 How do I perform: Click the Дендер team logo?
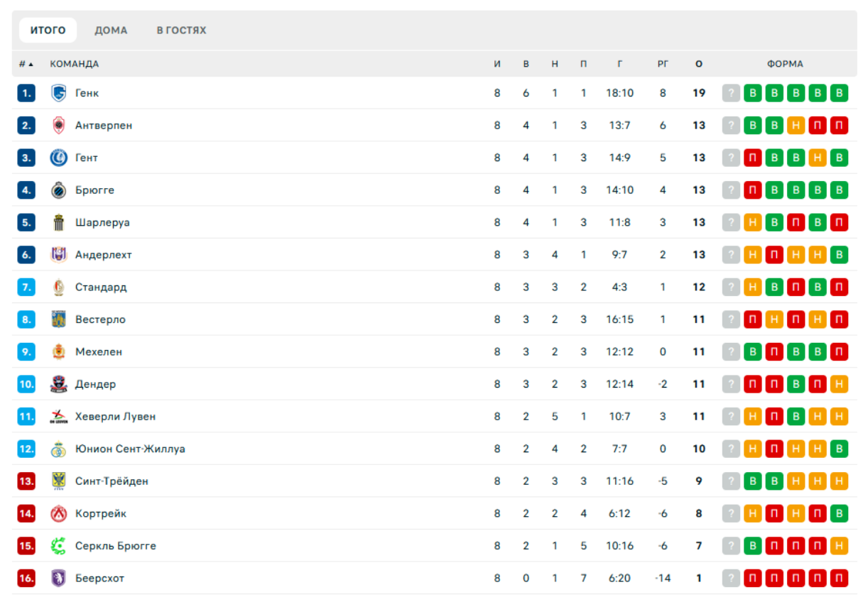pos(59,384)
